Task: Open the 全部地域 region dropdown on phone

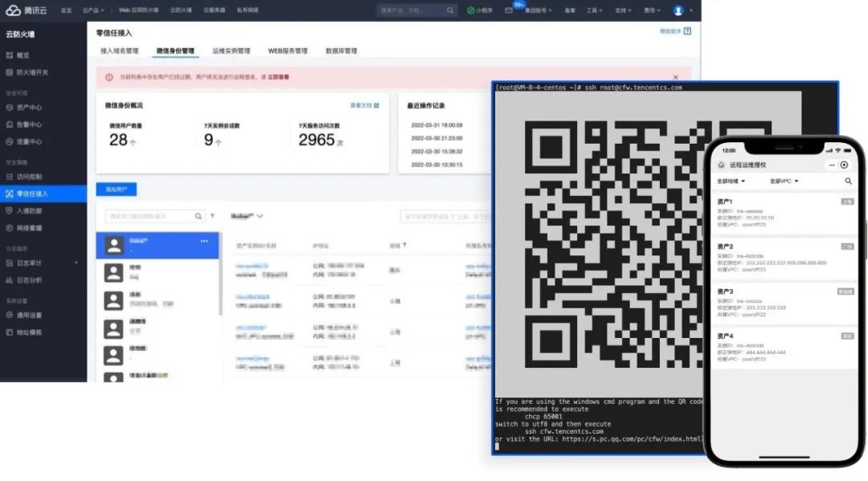Action: point(731,181)
